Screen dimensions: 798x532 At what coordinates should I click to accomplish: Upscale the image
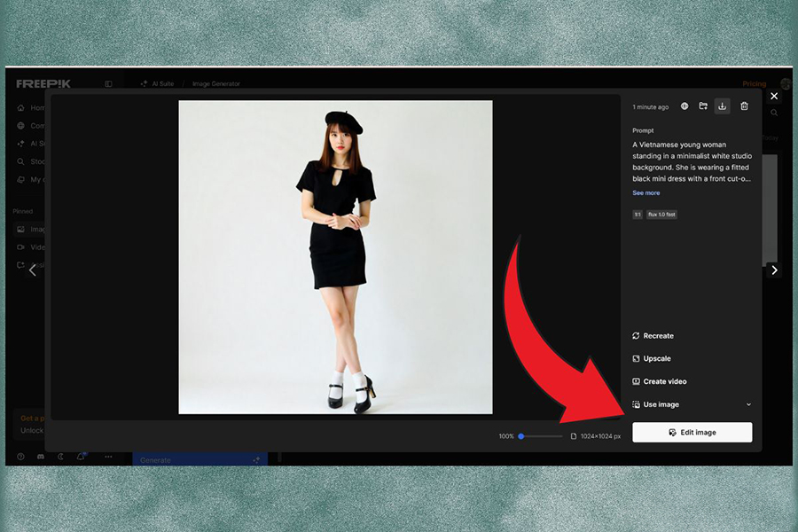652,358
